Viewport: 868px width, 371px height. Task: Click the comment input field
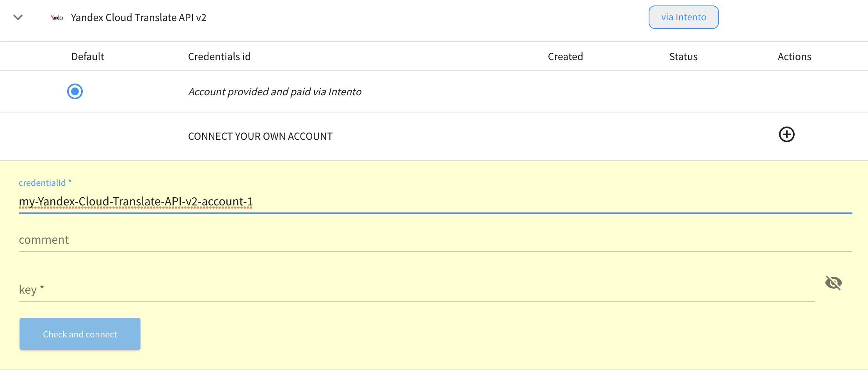435,240
